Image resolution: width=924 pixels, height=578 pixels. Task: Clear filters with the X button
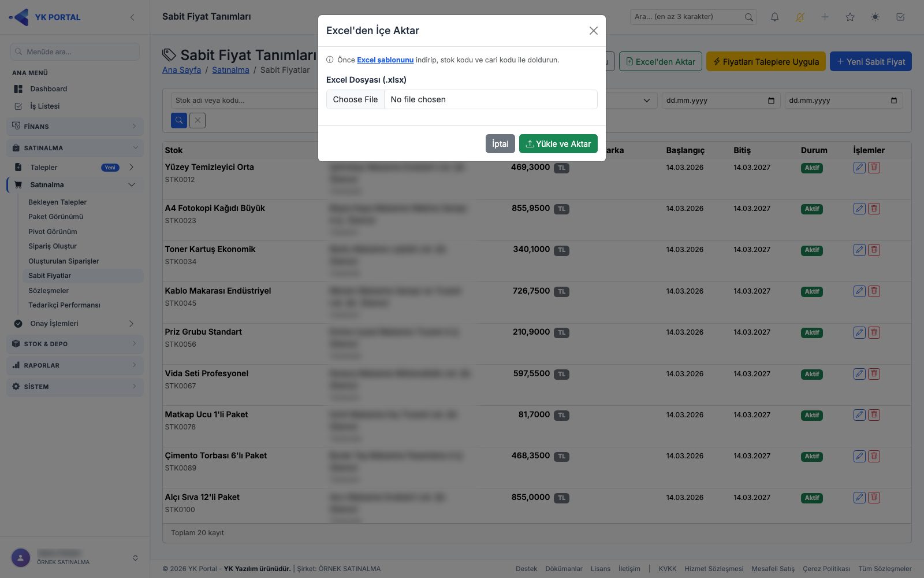click(198, 120)
